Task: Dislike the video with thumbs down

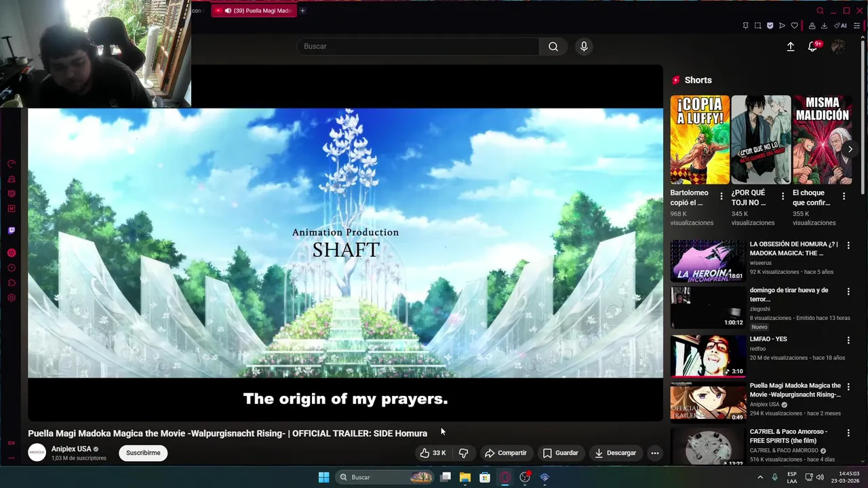Action: [x=464, y=453]
